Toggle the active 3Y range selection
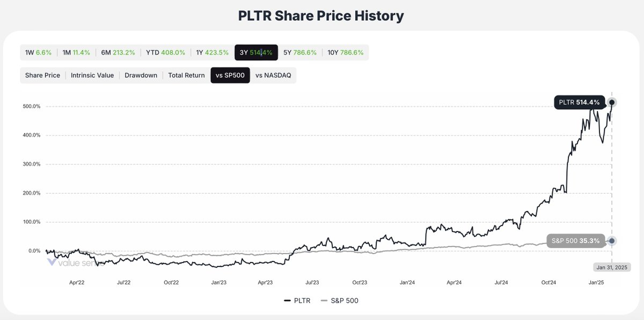This screenshot has width=644, height=320. coord(256,53)
